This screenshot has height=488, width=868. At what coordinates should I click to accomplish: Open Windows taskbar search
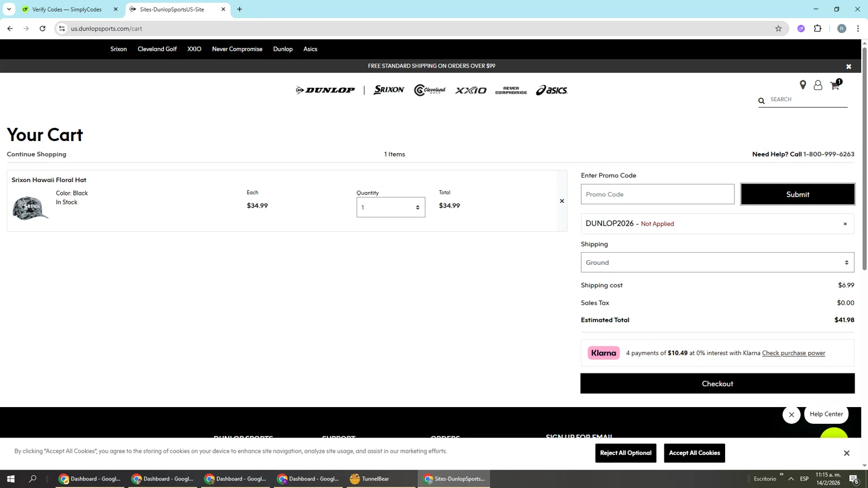point(33,479)
